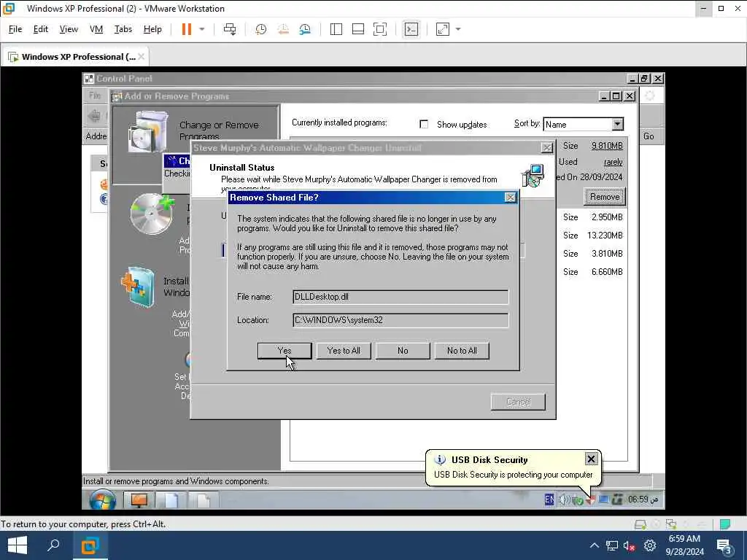Close the Remove Shared File dialog
This screenshot has width=747, height=560.
coord(510,197)
